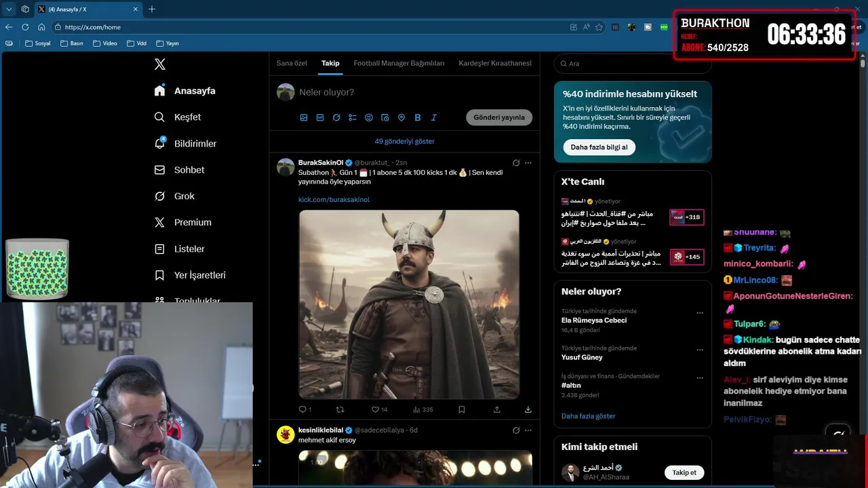Open the Sosyal bookmarks folder
This screenshot has width=868, height=488.
click(37, 43)
